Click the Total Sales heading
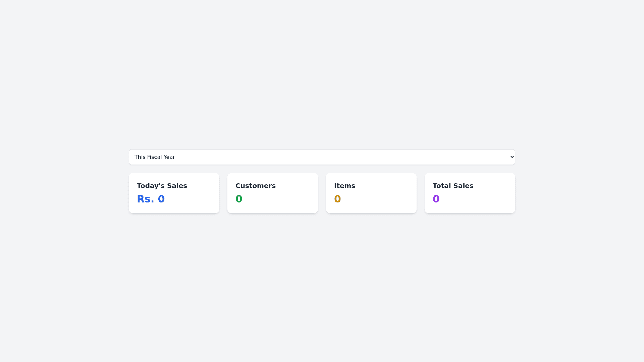Screen dimensions: 644x362 tap(453, 186)
